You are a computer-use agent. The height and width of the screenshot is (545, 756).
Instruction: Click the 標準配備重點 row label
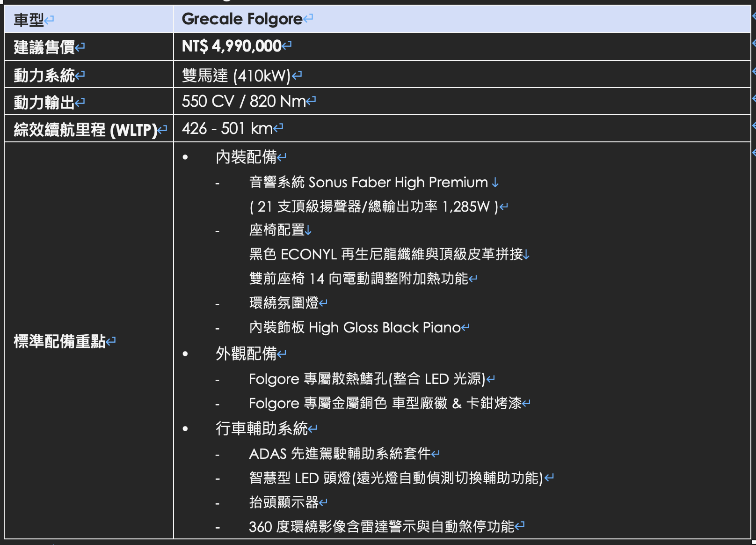click(59, 341)
